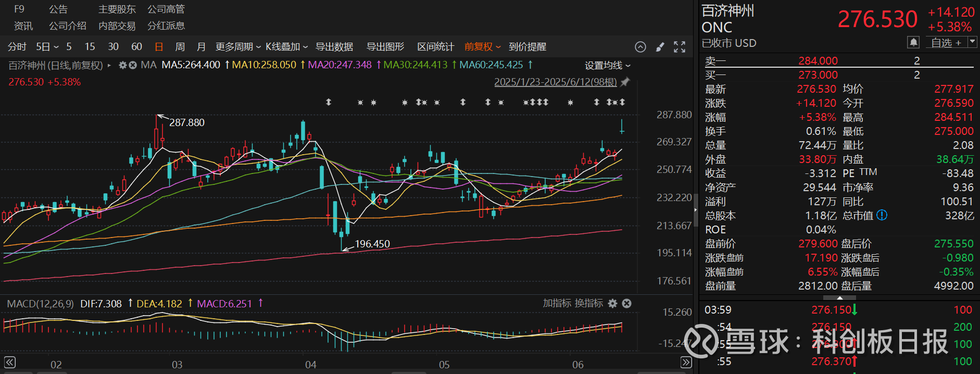Screen dimensions: 980x374
Task: Open the 更多周期 dropdown
Action: [238, 47]
